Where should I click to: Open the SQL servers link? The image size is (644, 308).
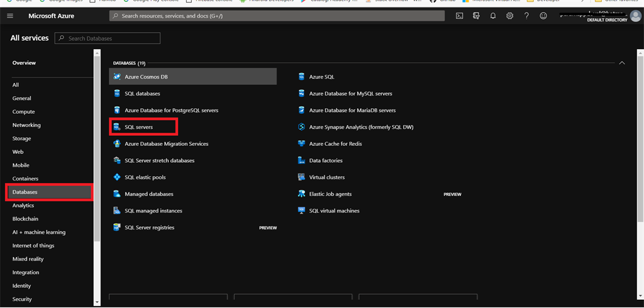(x=139, y=128)
